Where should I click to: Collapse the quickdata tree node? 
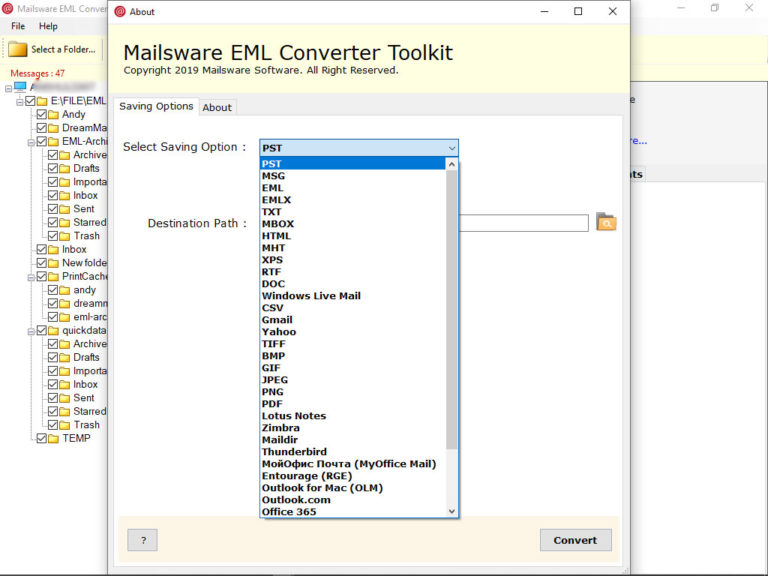coord(31,332)
